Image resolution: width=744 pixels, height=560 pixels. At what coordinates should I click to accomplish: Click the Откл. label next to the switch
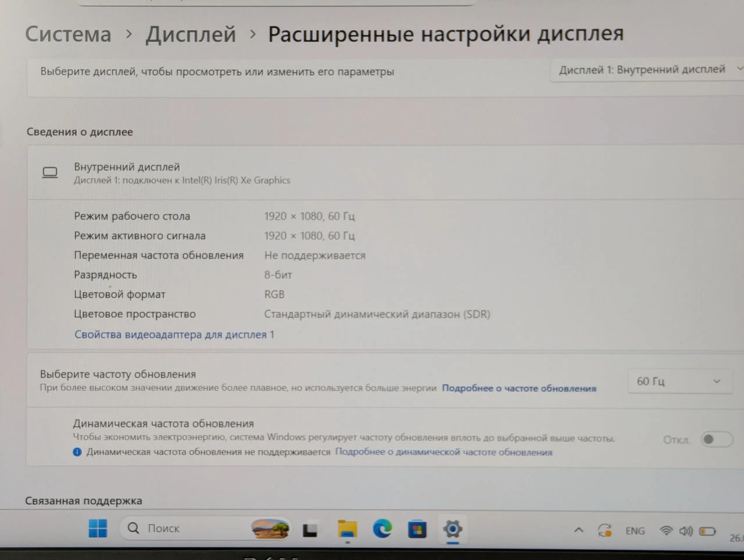[x=677, y=440]
